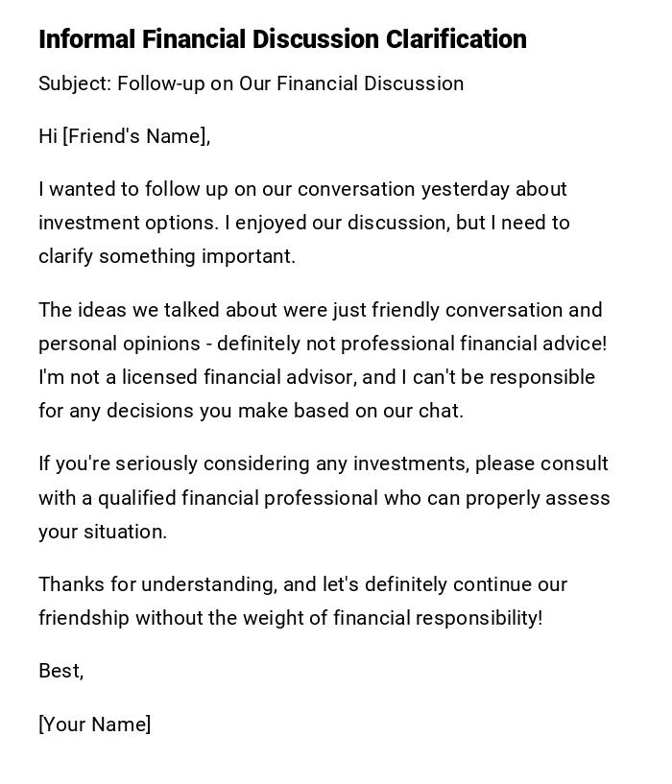This screenshot has height=784, width=672.
Task: Click the phrase "clarify something important"
Action: pos(166,256)
